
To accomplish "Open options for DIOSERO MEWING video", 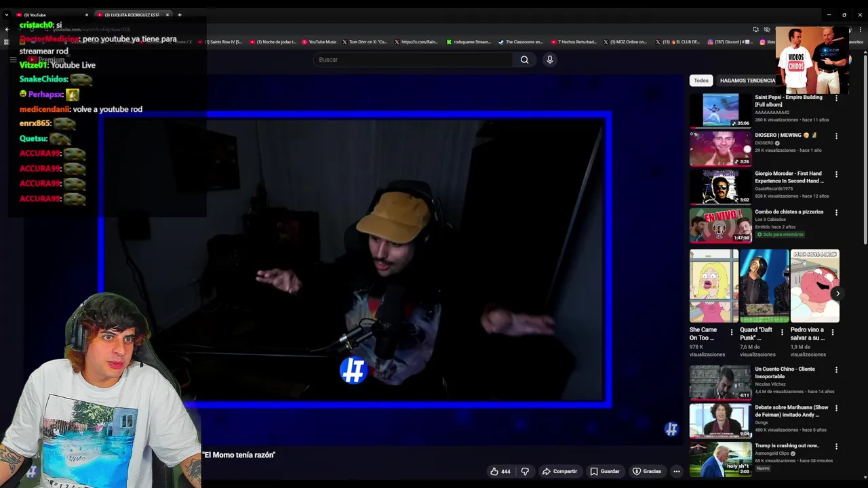I will [836, 136].
